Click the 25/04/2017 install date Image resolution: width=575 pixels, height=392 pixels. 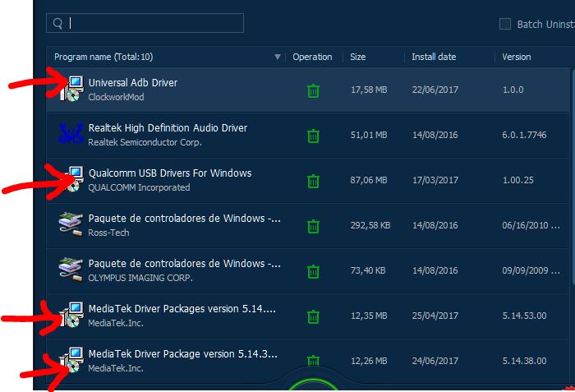coord(435,316)
